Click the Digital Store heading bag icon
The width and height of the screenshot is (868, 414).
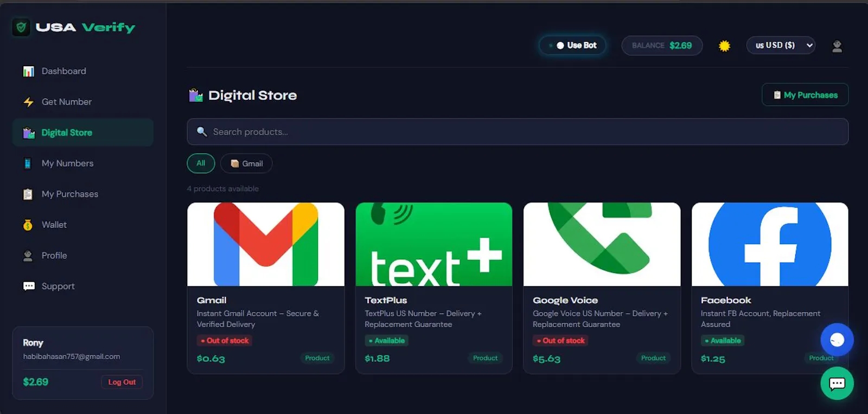click(195, 95)
